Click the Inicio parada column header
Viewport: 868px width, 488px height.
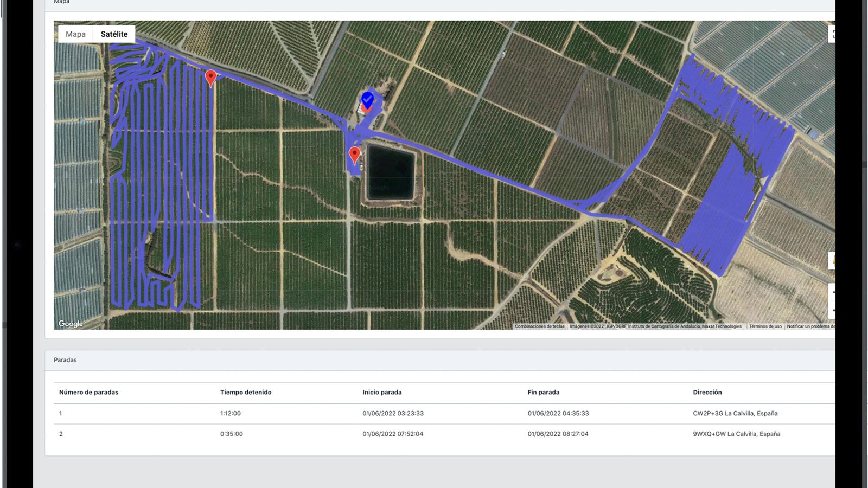click(x=382, y=392)
